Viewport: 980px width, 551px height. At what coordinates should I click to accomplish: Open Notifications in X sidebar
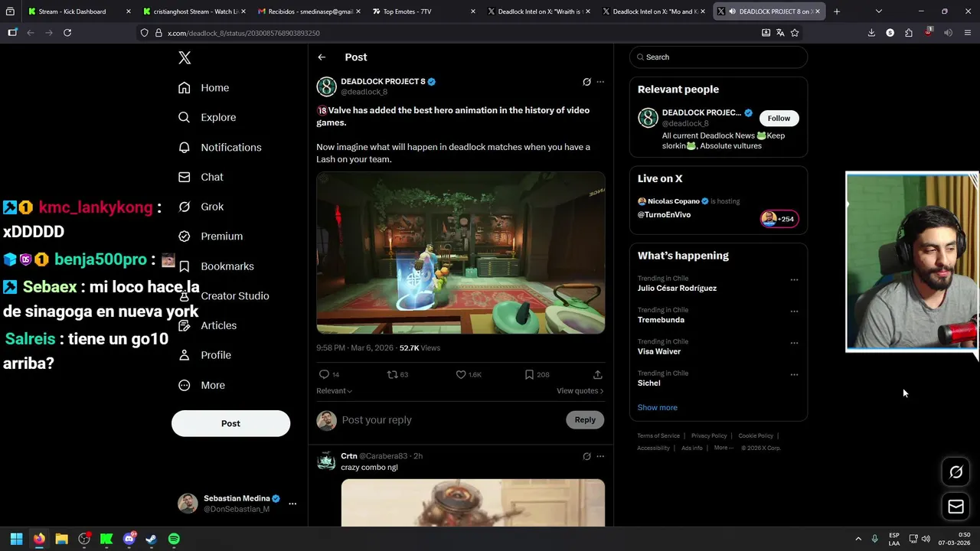(x=220, y=147)
